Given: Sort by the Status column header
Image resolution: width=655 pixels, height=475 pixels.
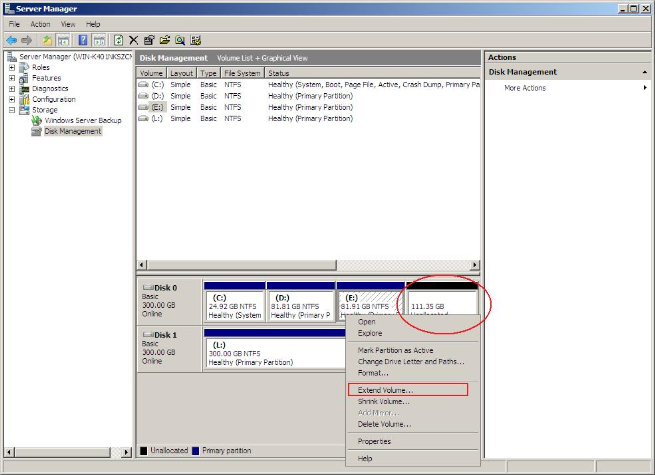Looking at the screenshot, I should (372, 73).
